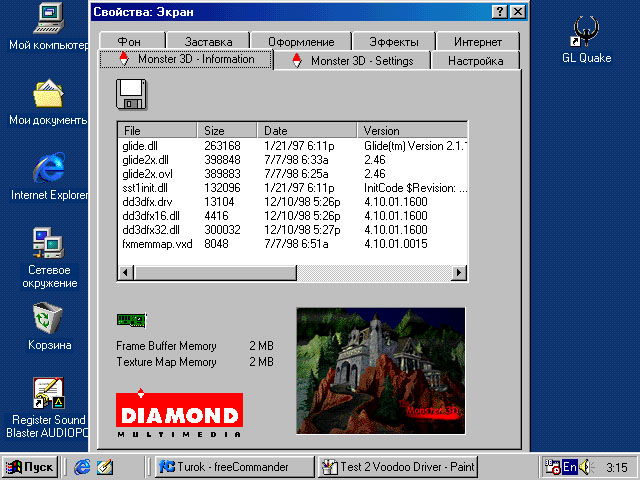Viewport: 640px width, 480px height.
Task: Open Мои документы folder icon
Action: click(48, 93)
